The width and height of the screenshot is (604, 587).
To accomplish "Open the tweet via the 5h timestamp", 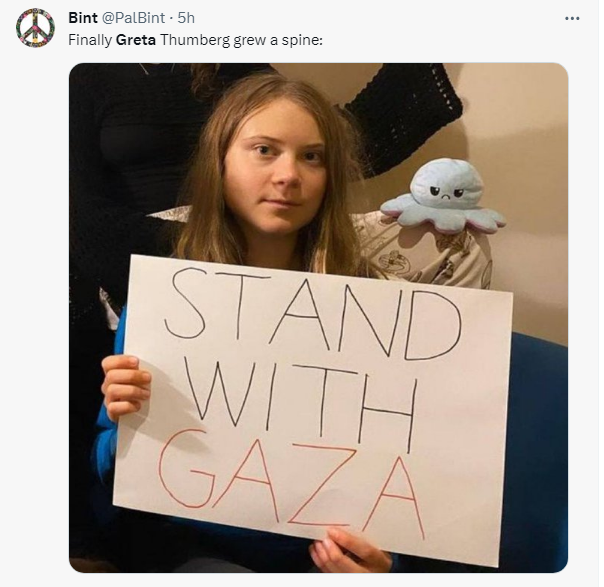I will [x=186, y=18].
